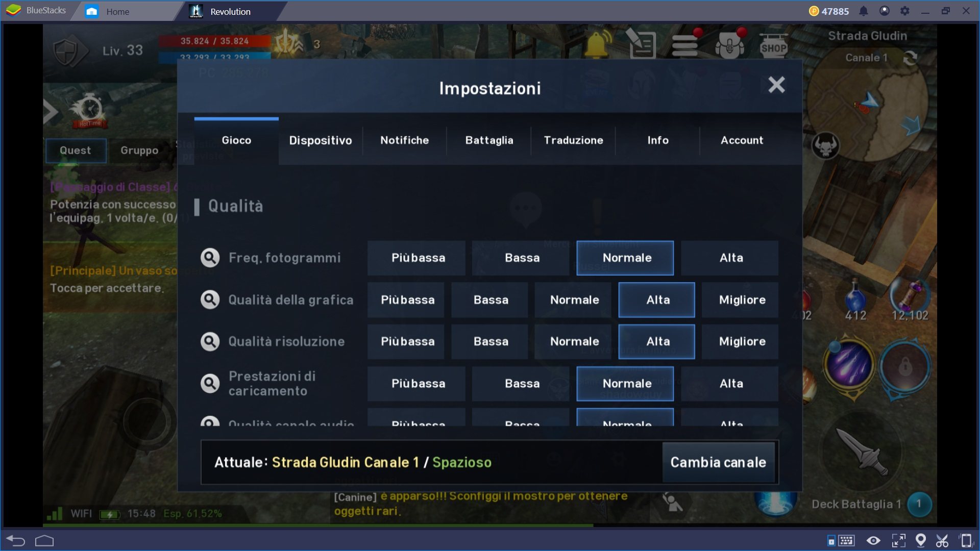The width and height of the screenshot is (980, 551).
Task: Select Piùbassa for Prestazioni di caricamento
Action: point(419,383)
